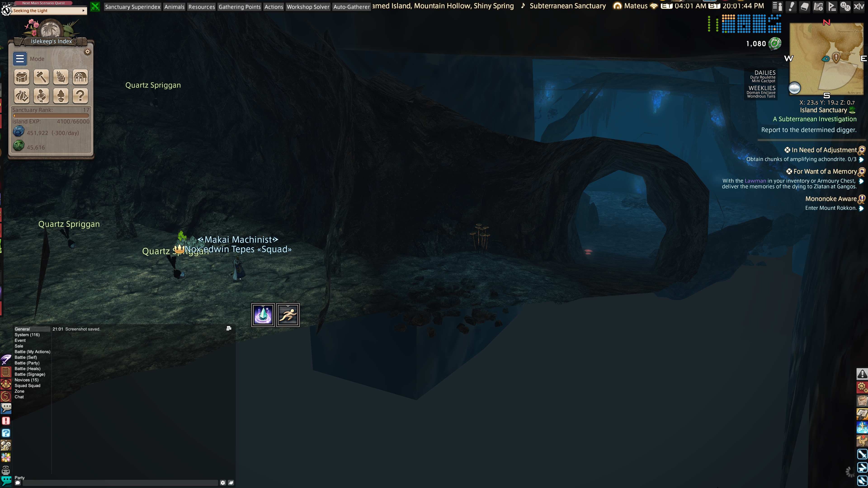Click the chat text input field
This screenshot has height=488, width=868.
click(x=120, y=483)
